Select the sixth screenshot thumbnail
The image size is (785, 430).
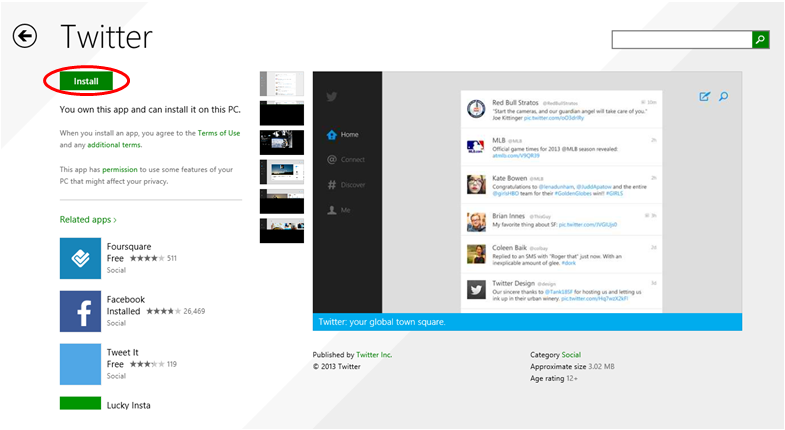point(282,231)
